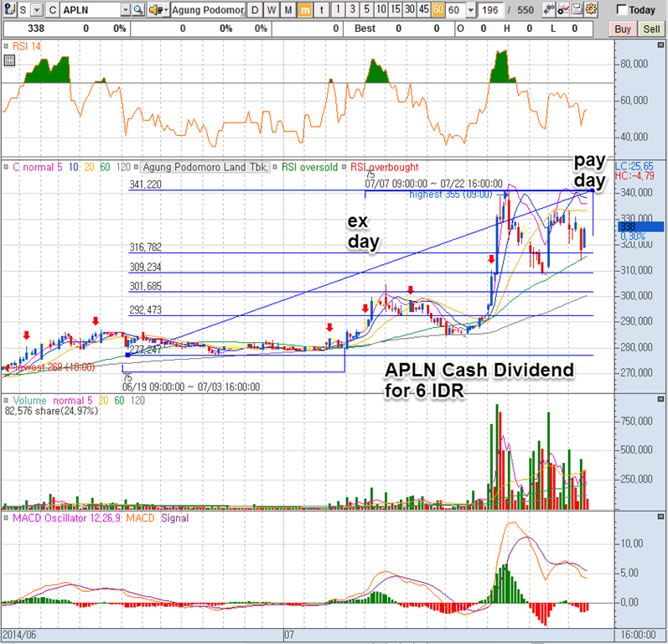The height and width of the screenshot is (644, 668).
Task: Click the 301,685 level label
Action: pos(145,286)
